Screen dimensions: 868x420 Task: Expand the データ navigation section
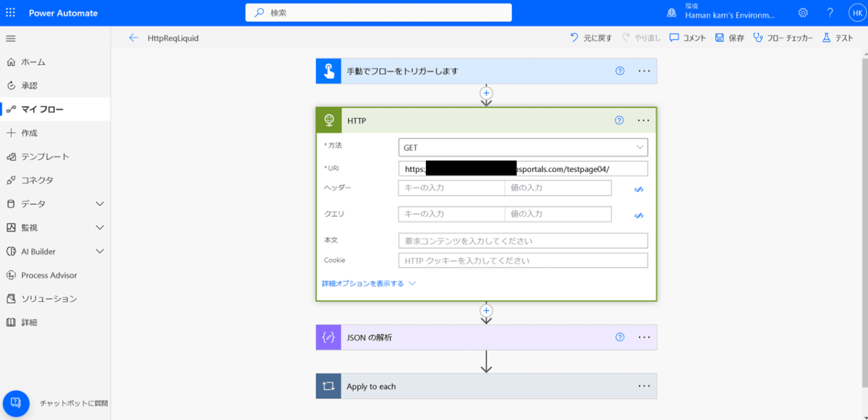[100, 204]
